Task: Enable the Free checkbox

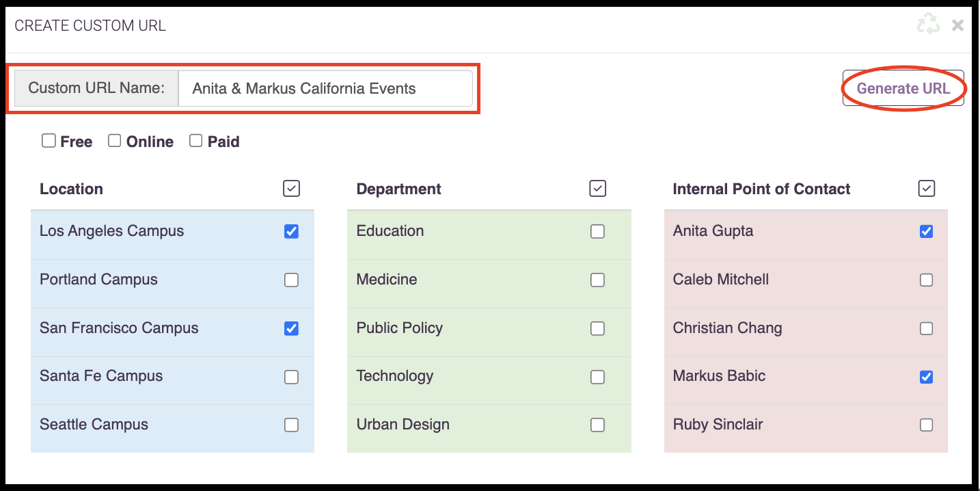Action: pos(49,140)
